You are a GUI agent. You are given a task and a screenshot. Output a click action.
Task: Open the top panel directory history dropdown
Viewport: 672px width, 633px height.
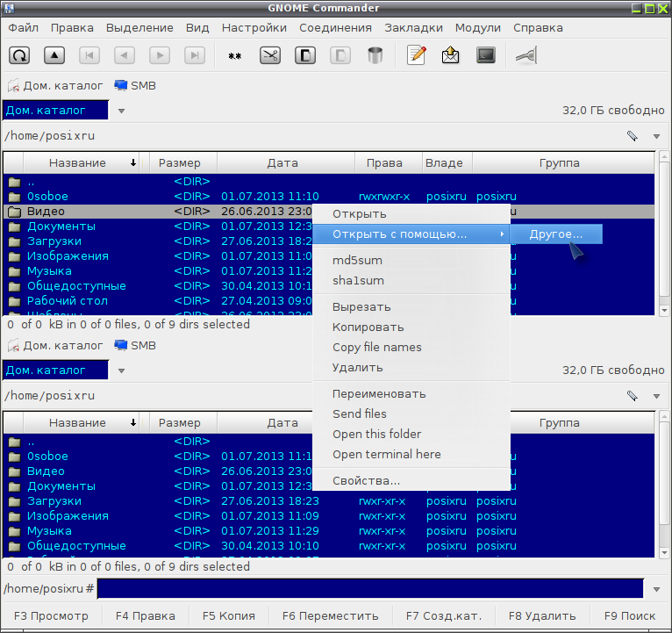point(656,136)
